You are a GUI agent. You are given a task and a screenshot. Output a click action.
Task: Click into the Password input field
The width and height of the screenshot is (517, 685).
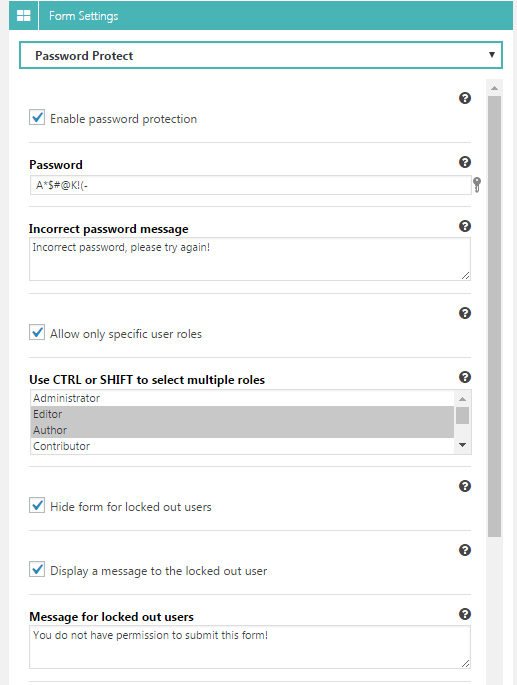[x=250, y=185]
